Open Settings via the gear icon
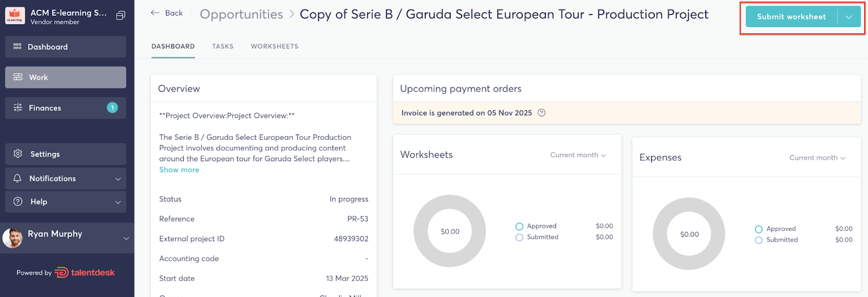Screen dimensions: 868x297 pos(18,154)
